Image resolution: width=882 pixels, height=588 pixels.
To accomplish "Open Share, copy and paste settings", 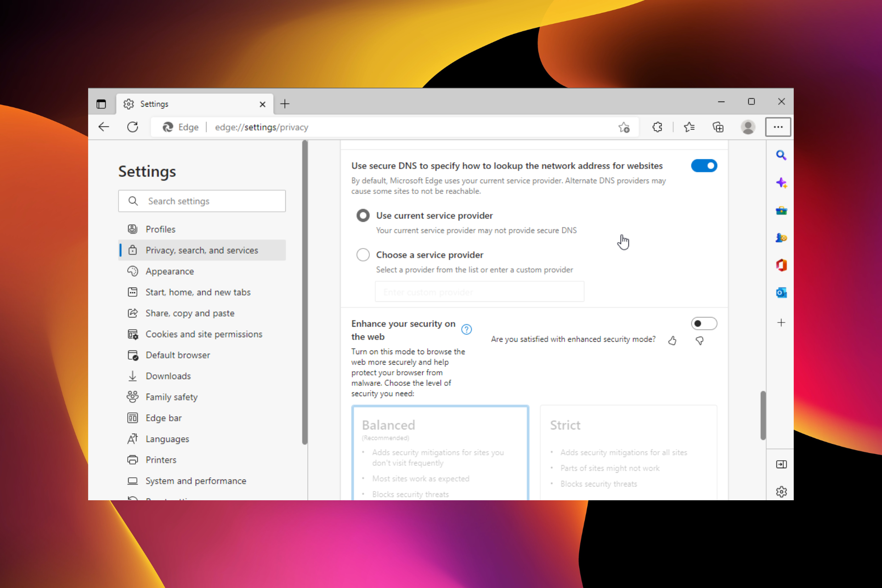I will pos(202,313).
